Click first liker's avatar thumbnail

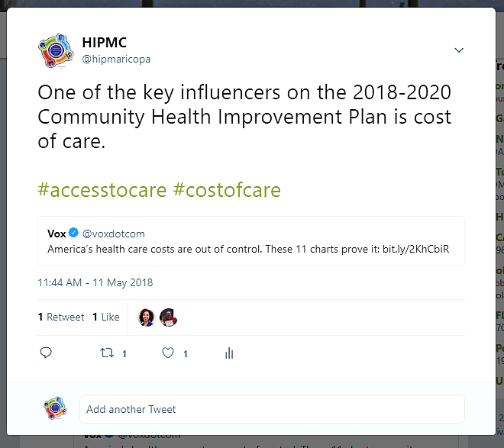pyautogui.click(x=146, y=317)
